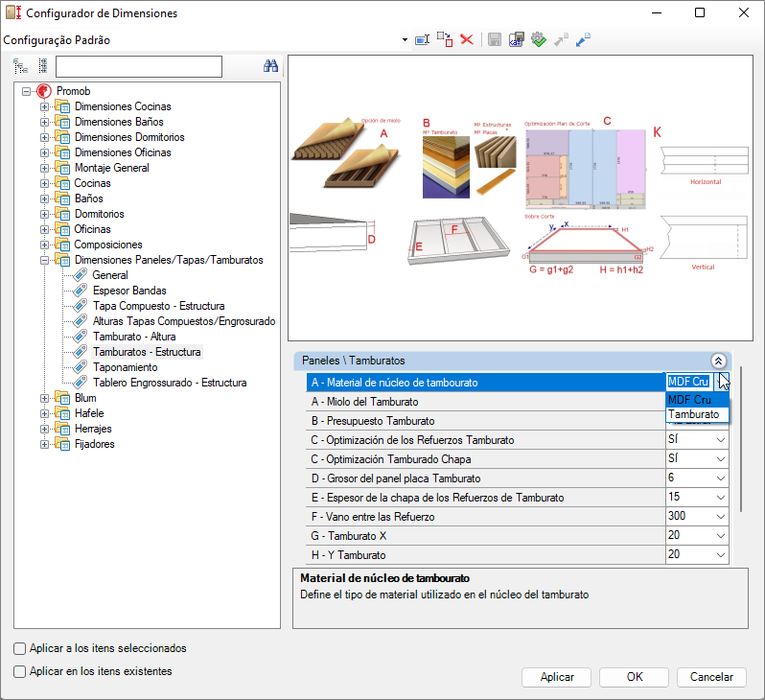Screen dimensions: 765x700
Task: Click the Tamburato diagram preview image
Action: point(521,198)
